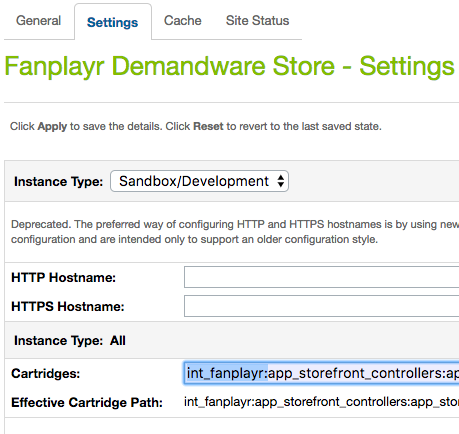
Task: Click the Fanplayr Demandware Store - Settings heading
Action: [230, 66]
